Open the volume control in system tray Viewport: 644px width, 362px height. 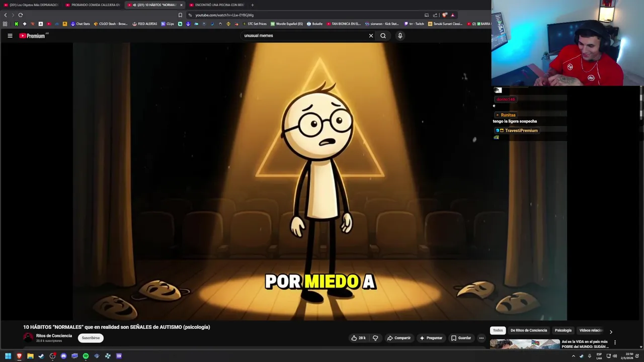pyautogui.click(x=614, y=356)
